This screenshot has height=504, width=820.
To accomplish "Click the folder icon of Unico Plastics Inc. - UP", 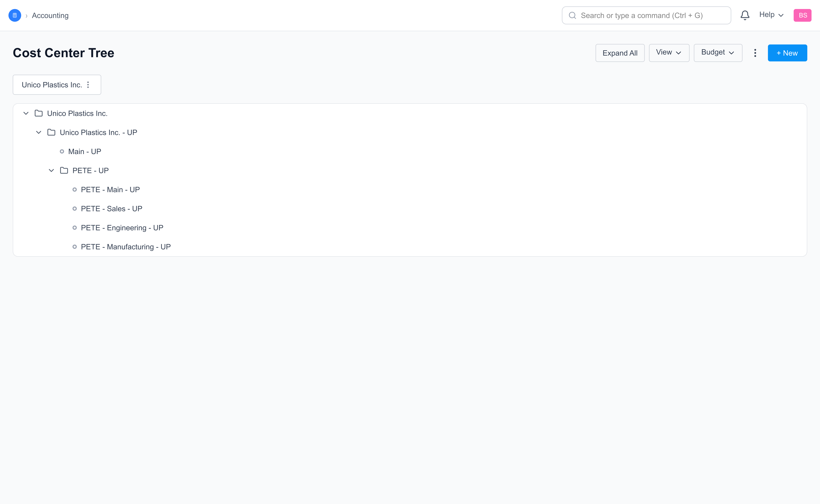I will (51, 133).
